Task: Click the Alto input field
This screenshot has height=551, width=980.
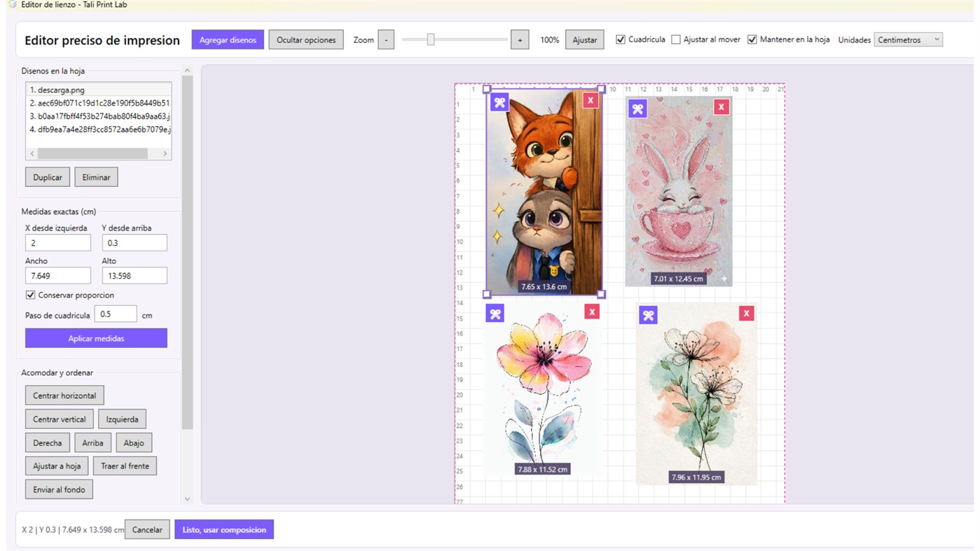Action: click(134, 276)
